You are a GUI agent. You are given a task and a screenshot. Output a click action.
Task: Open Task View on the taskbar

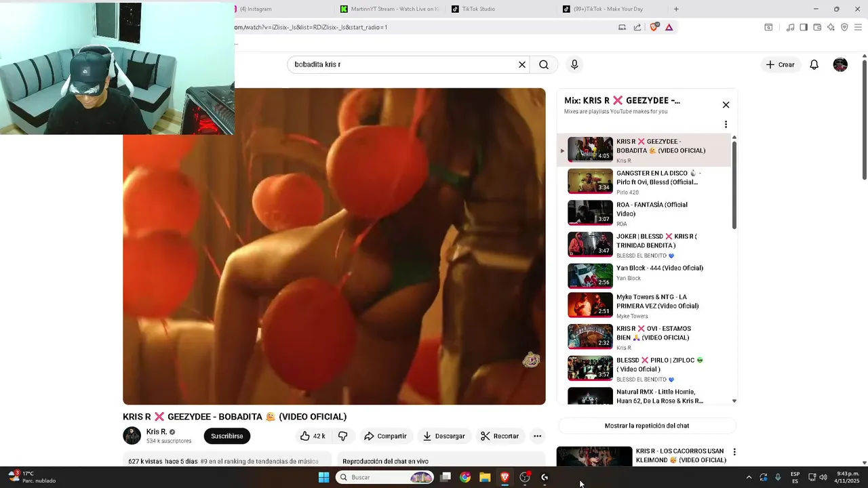(446, 477)
